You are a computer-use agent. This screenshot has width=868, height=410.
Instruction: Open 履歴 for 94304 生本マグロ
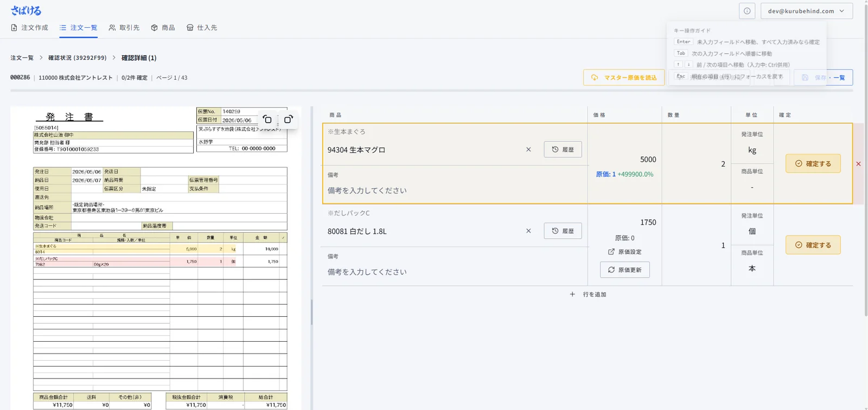click(x=563, y=150)
